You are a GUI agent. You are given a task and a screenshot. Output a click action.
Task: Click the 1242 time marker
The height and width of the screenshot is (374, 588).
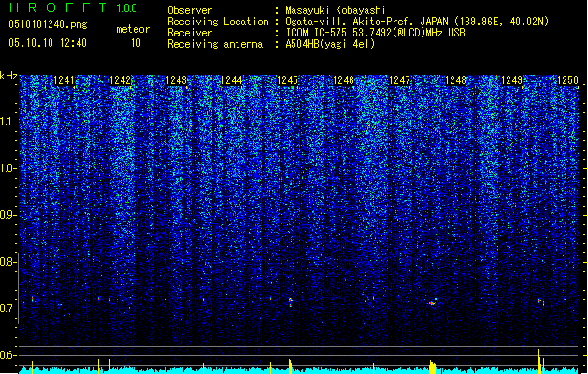(x=120, y=80)
